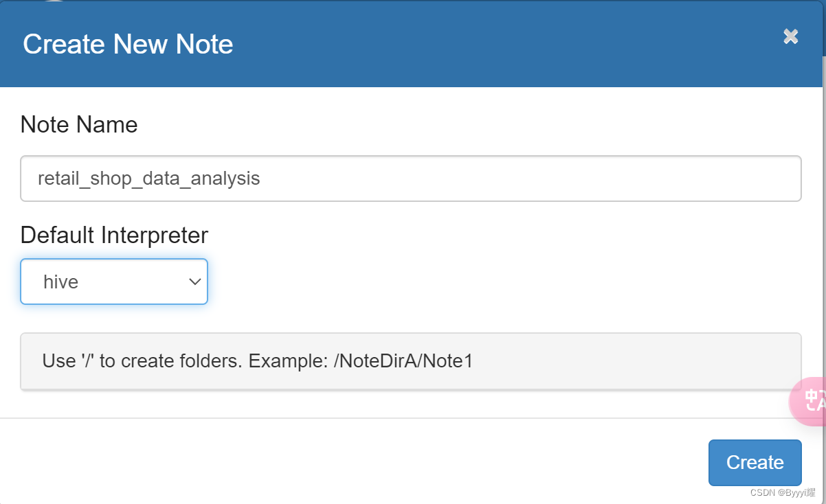Click the pink floating translate icon
826x504 pixels.
(810, 400)
